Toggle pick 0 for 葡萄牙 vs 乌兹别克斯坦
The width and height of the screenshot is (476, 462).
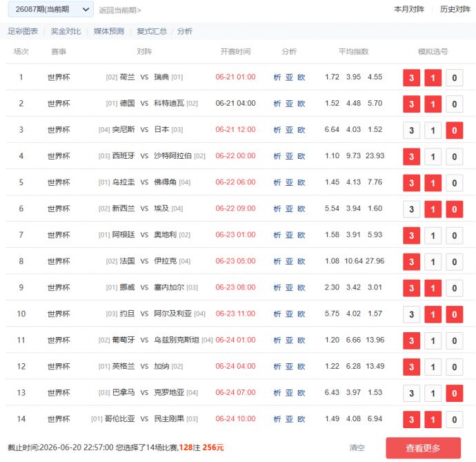(455, 340)
